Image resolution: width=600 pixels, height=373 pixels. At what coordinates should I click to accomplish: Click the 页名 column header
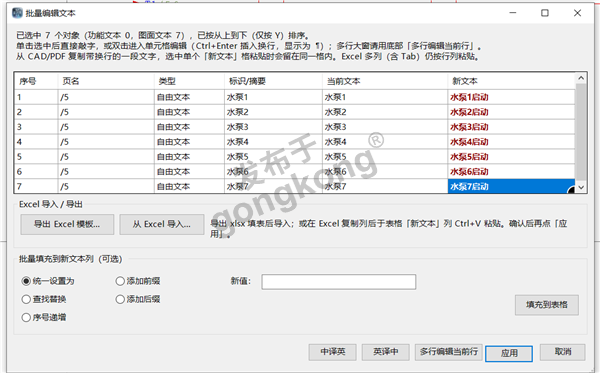106,81
